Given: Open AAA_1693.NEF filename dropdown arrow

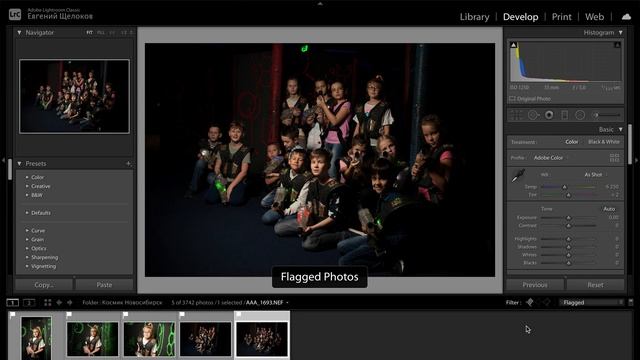Looking at the screenshot, I should [287, 303].
